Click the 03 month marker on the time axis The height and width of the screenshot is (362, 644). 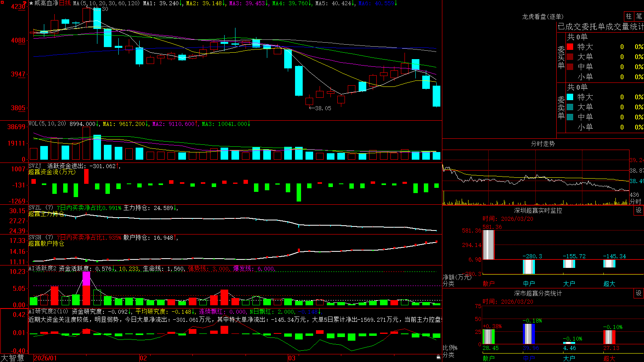point(292,358)
